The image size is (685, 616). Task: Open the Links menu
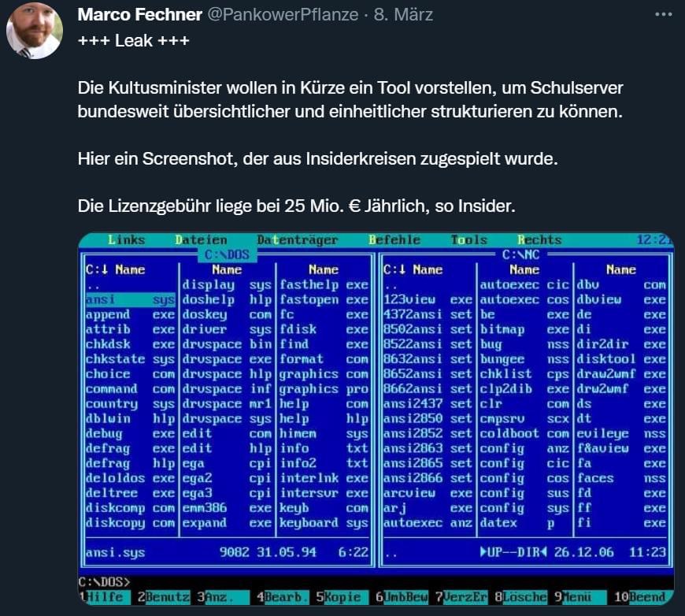[x=126, y=240]
